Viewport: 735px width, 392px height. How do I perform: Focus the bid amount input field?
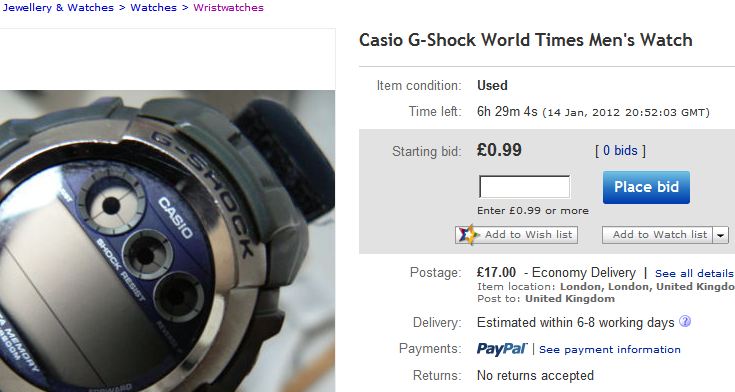pyautogui.click(x=524, y=187)
